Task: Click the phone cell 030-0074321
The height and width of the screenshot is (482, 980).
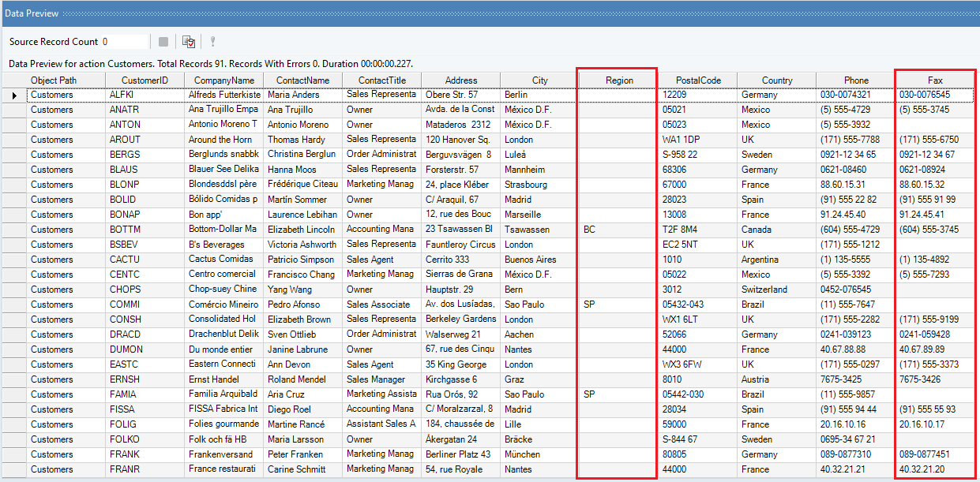Action: (x=856, y=95)
